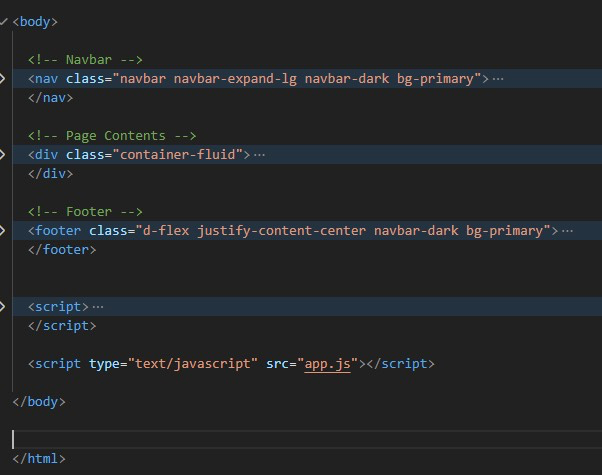Click the bg-primary class in nav tag
602x475 pixels.
435,79
